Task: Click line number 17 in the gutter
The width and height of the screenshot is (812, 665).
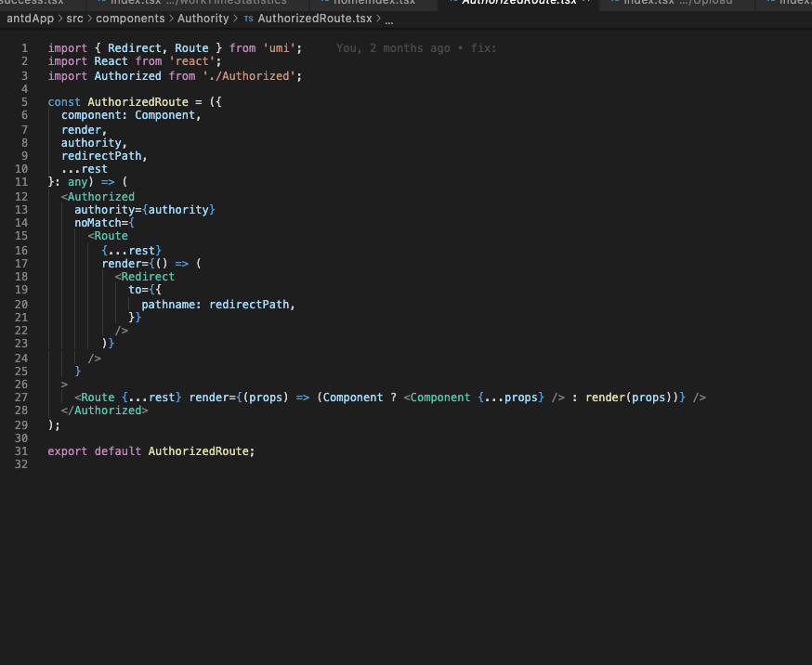Action: pos(21,264)
